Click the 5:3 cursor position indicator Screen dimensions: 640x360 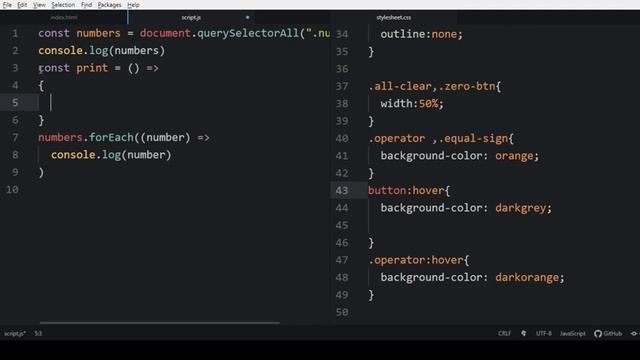coord(38,333)
